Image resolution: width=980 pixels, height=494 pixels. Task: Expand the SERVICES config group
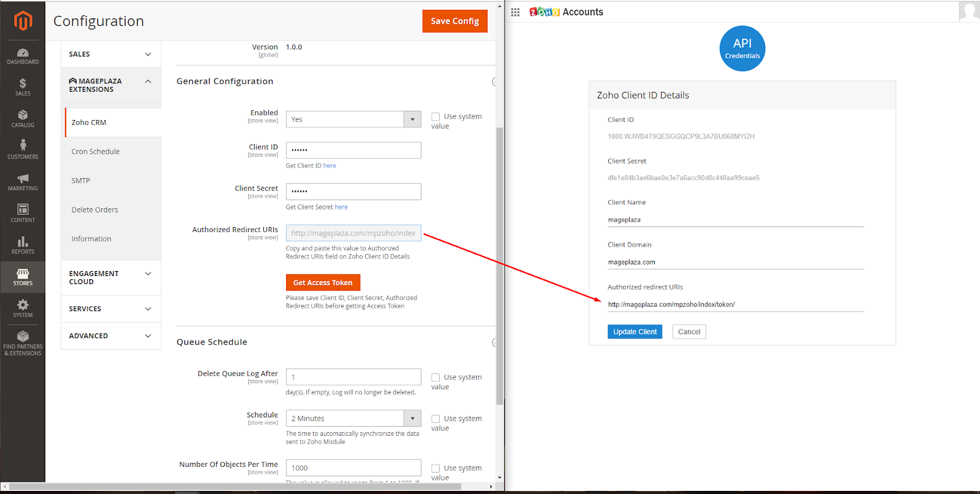111,309
